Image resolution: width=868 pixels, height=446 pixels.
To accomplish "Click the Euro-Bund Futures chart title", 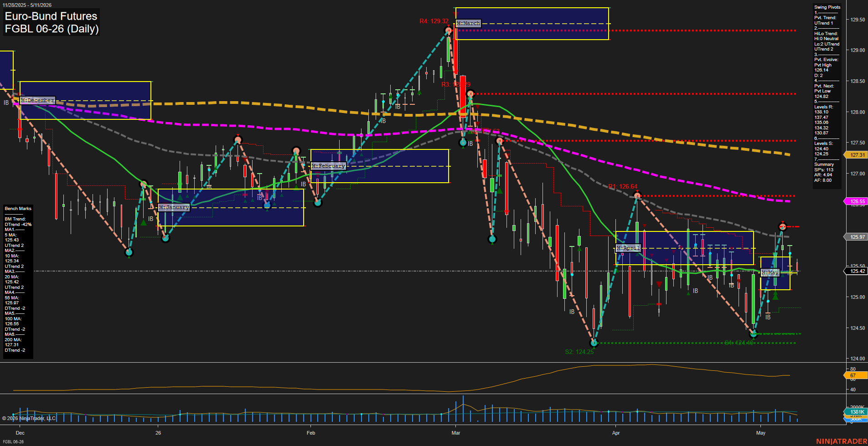I will 51,16.
